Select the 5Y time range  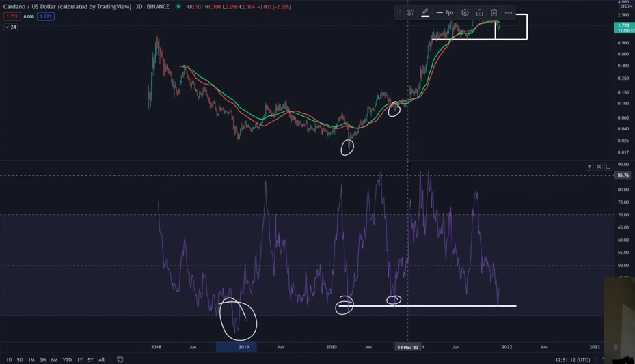click(90, 359)
